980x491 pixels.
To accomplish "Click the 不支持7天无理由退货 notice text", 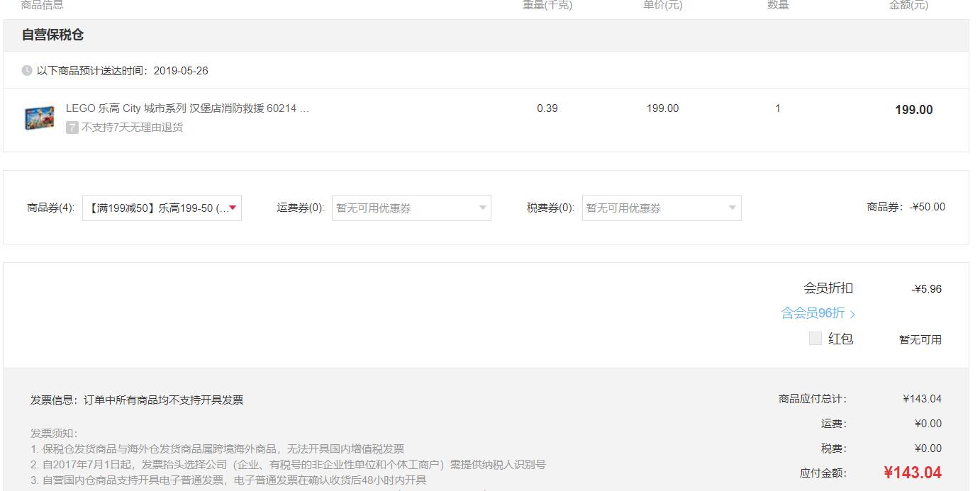I will click(132, 128).
